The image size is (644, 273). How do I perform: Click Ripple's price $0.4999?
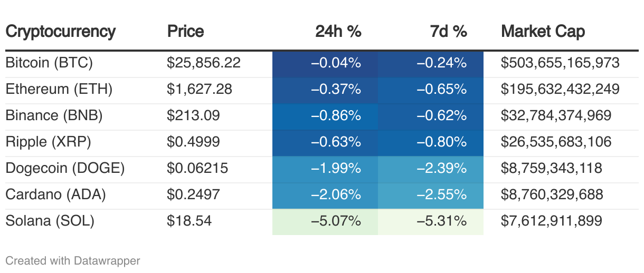point(193,142)
